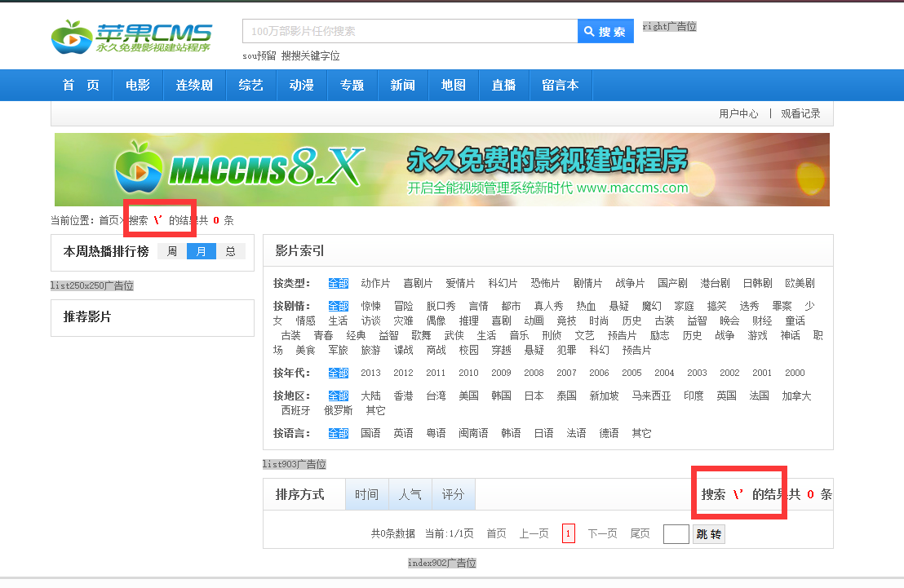Open the 直播 navigation item
The width and height of the screenshot is (904, 588).
coord(504,86)
